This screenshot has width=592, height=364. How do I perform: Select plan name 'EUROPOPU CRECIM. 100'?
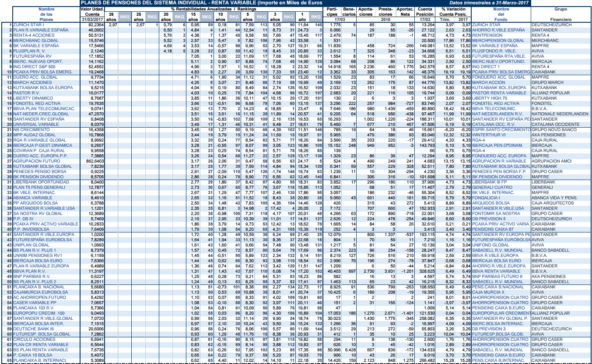39,313
